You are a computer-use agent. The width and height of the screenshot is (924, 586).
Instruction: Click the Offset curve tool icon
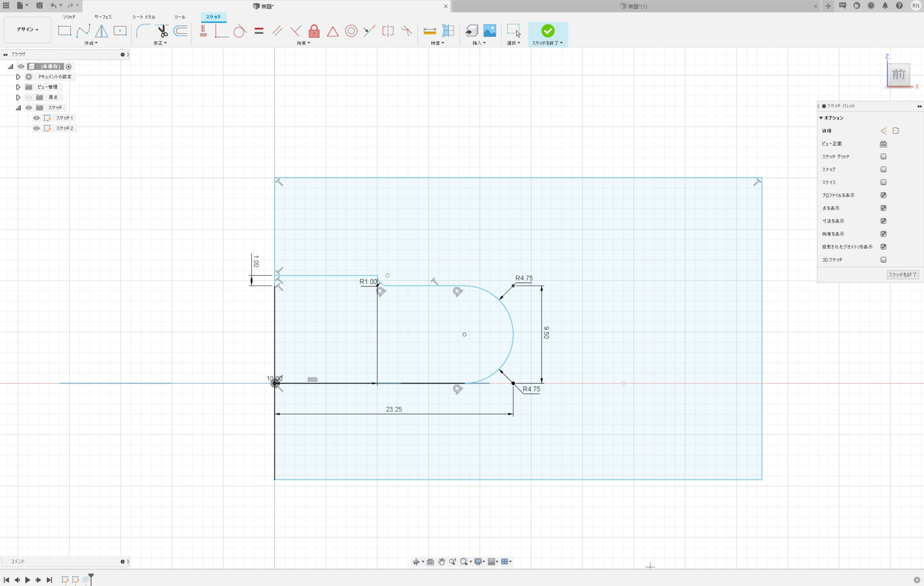[180, 31]
